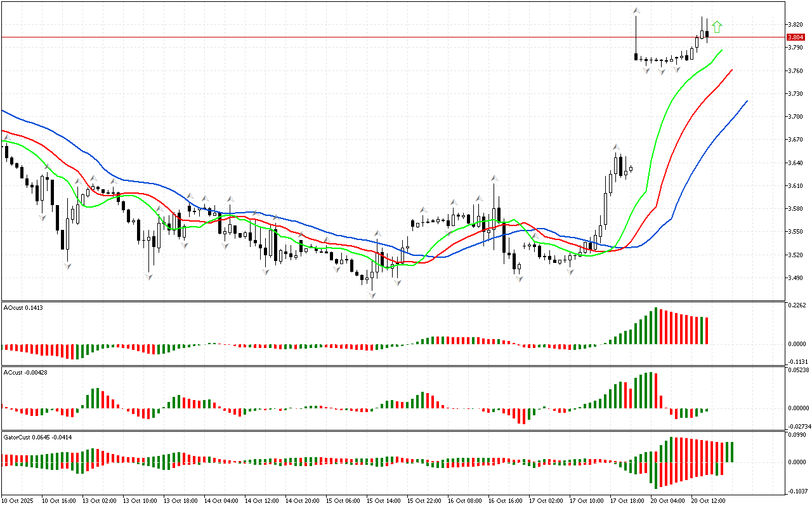This screenshot has height=508, width=812.
Task: Select the up fractal above the tallest wick
Action: [x=636, y=11]
